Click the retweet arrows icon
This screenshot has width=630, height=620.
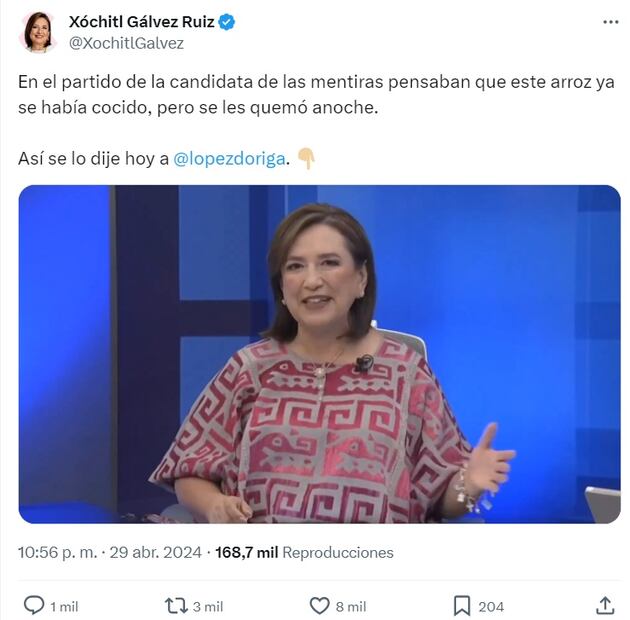click(x=176, y=606)
